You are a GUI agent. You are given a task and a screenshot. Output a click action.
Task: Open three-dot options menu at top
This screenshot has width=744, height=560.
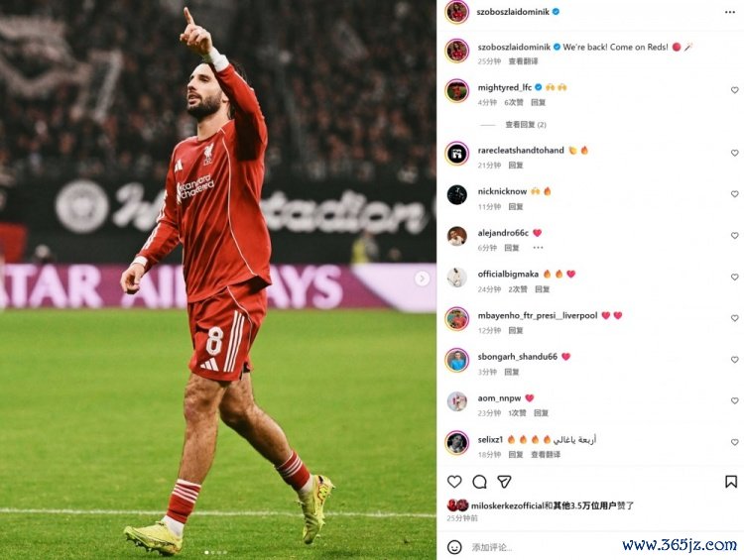point(730,12)
